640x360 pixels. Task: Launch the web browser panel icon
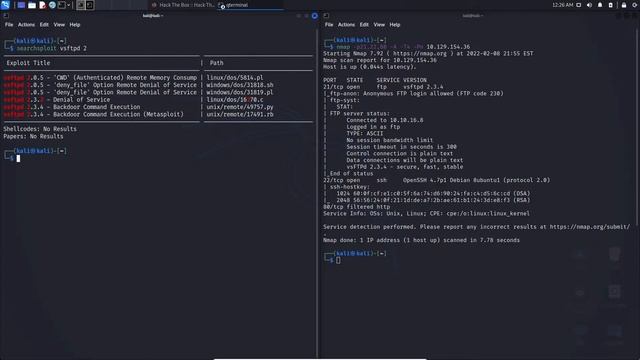pyautogui.click(x=52, y=5)
